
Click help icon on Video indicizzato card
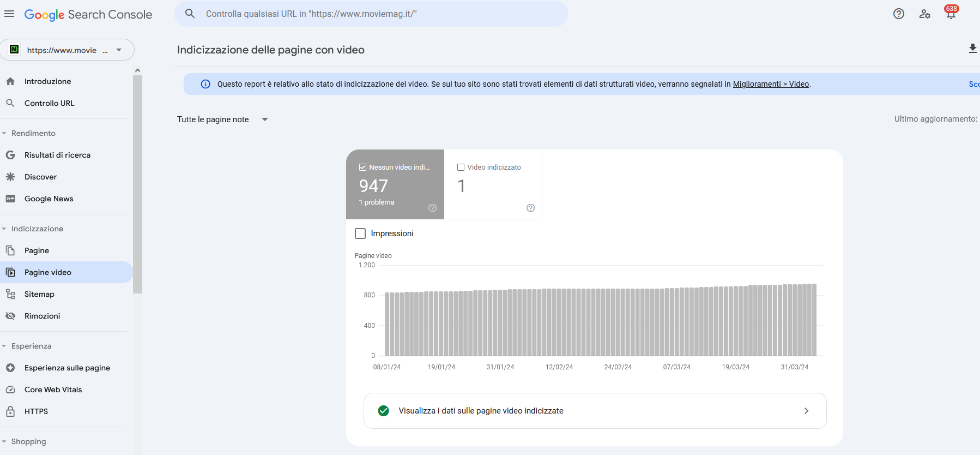(x=530, y=208)
